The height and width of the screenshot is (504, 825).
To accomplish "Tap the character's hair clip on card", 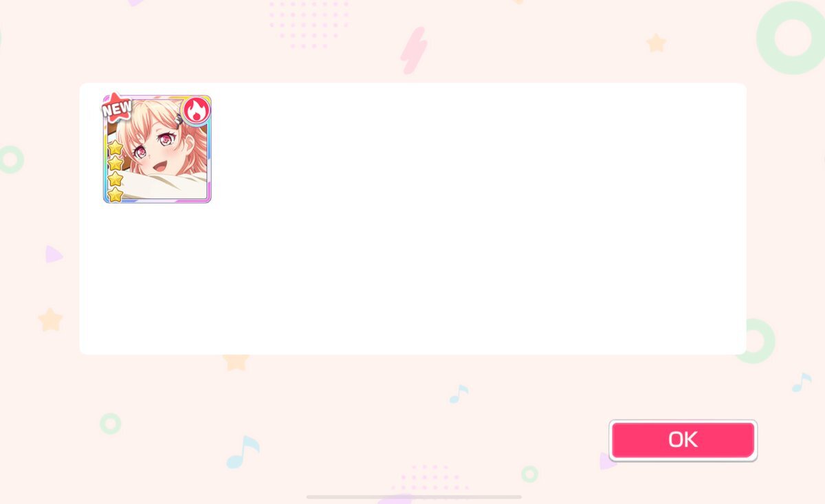I will [177, 120].
